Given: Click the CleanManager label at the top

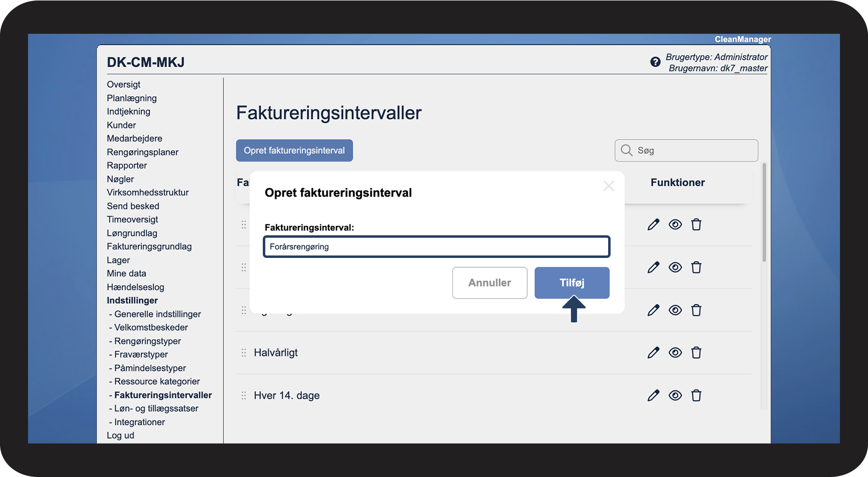Looking at the screenshot, I should pyautogui.click(x=743, y=39).
